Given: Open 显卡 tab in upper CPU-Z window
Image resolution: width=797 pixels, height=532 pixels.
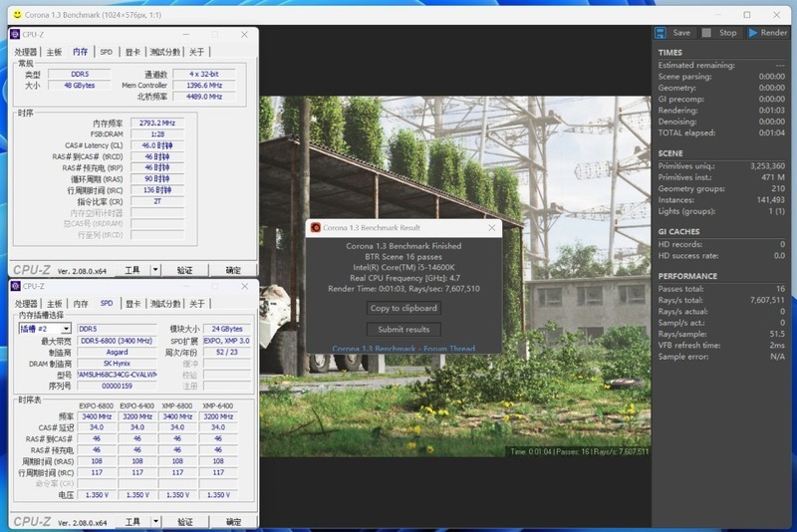Looking at the screenshot, I should tap(133, 52).
